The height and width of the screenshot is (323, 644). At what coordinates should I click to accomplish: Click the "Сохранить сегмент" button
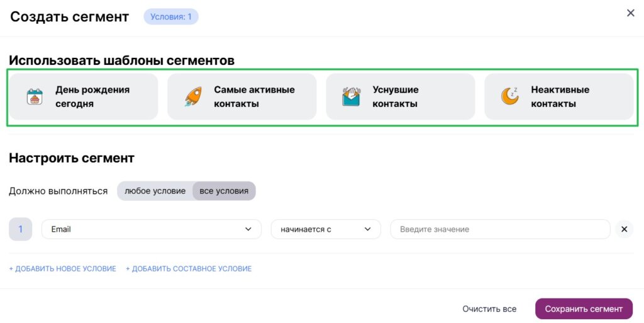tap(584, 309)
